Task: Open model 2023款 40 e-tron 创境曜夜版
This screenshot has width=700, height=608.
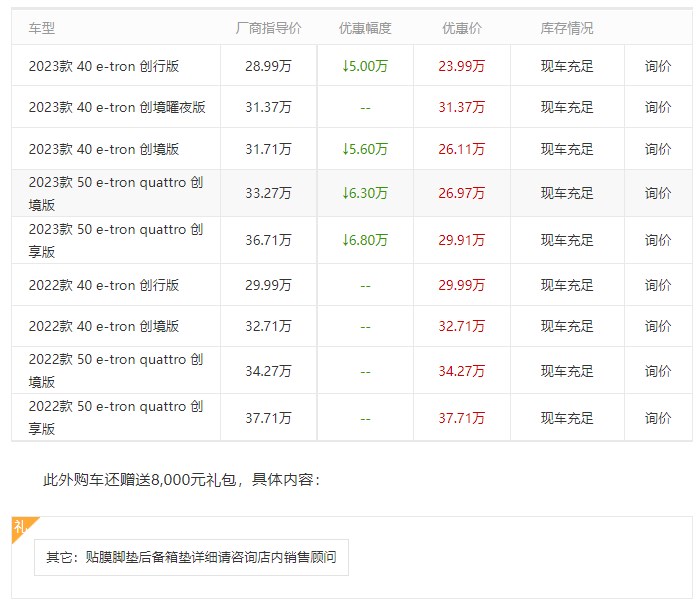Action: coord(117,107)
